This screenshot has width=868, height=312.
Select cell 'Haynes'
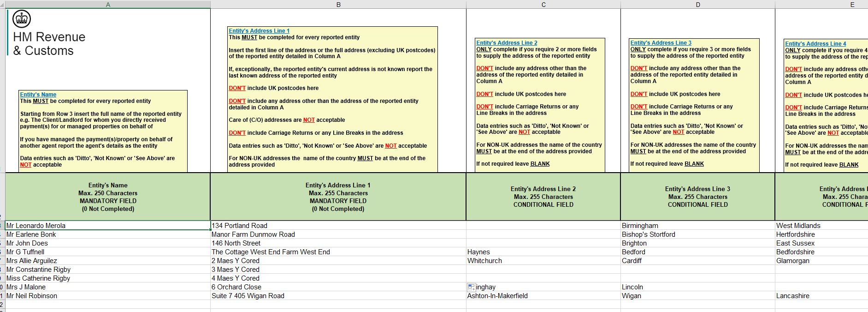543,252
